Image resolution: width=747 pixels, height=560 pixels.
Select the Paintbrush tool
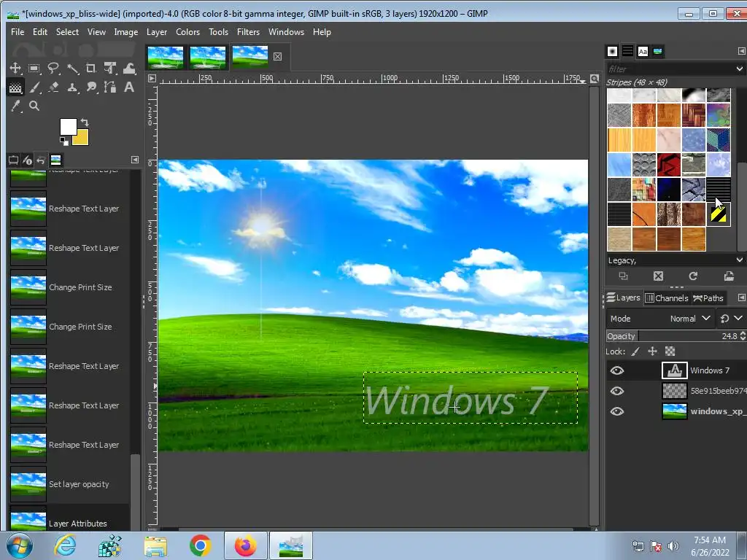pos(34,87)
